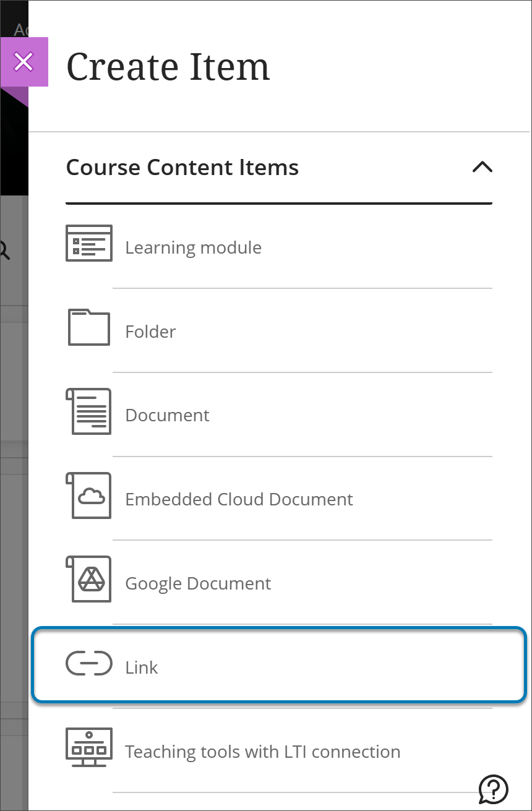Close the Create Item panel
The width and height of the screenshot is (532, 811).
pyautogui.click(x=24, y=62)
